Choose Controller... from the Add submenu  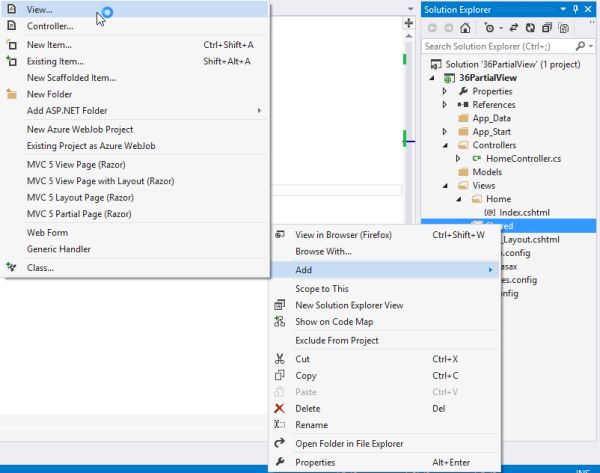point(135,26)
